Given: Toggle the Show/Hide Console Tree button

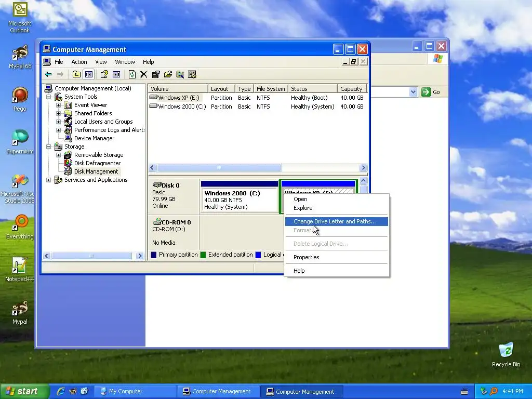Looking at the screenshot, I should pyautogui.click(x=89, y=74).
